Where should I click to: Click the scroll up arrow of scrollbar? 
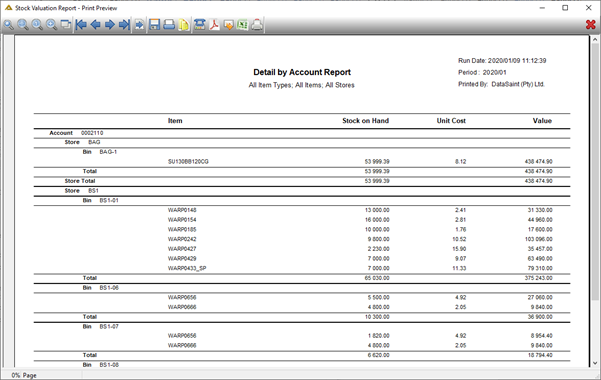[x=595, y=39]
